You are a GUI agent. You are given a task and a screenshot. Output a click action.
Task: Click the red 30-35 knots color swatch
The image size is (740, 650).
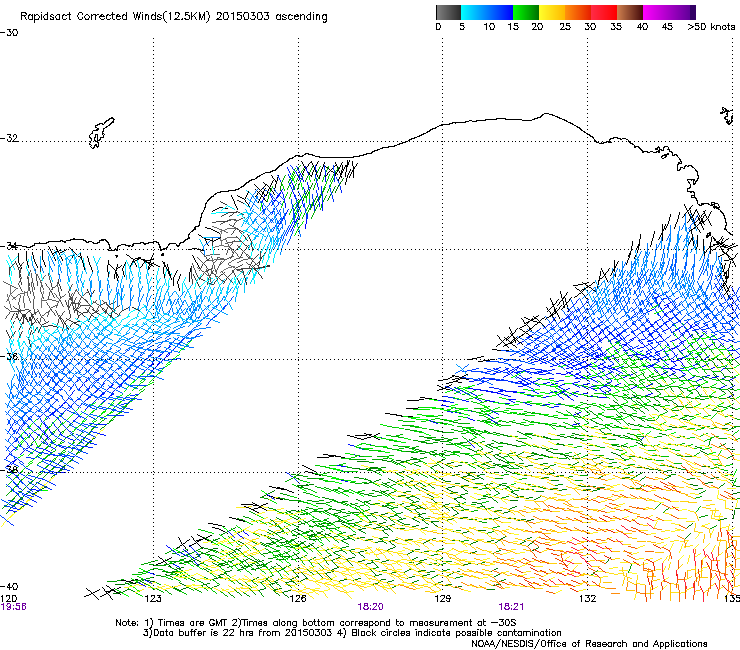[x=604, y=12]
